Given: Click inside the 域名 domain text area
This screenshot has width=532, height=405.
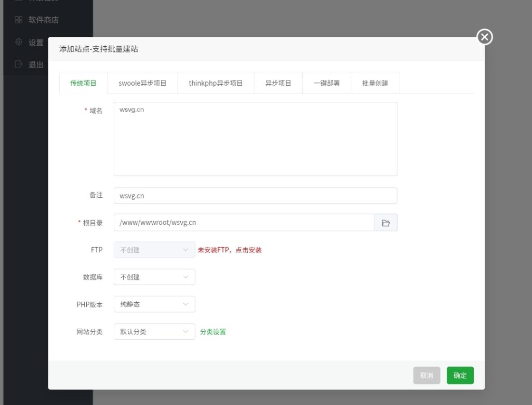Looking at the screenshot, I should (x=255, y=138).
